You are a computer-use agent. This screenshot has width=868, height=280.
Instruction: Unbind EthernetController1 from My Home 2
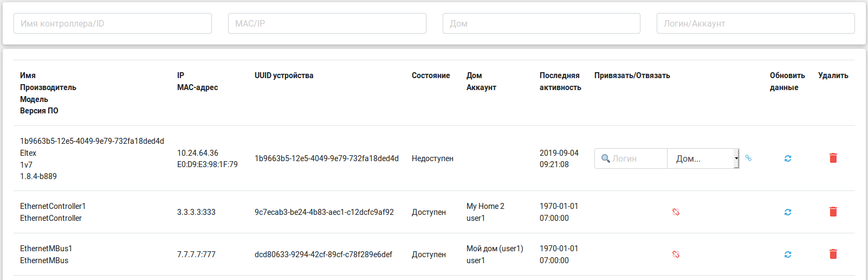676,212
